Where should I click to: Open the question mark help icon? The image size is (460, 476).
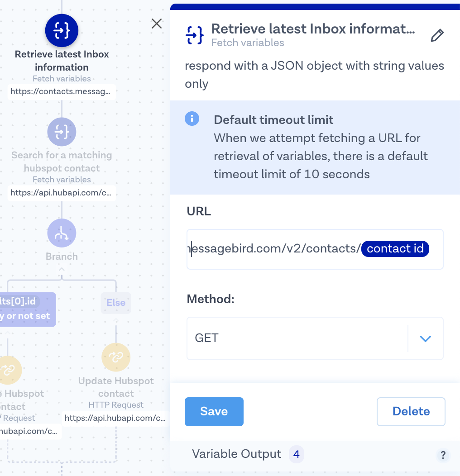(x=443, y=455)
